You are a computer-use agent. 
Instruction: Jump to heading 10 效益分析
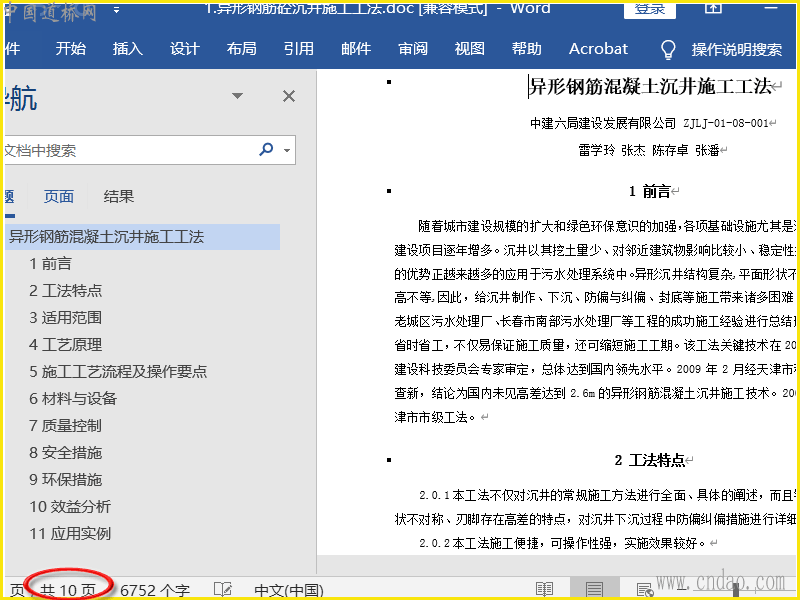pos(70,507)
